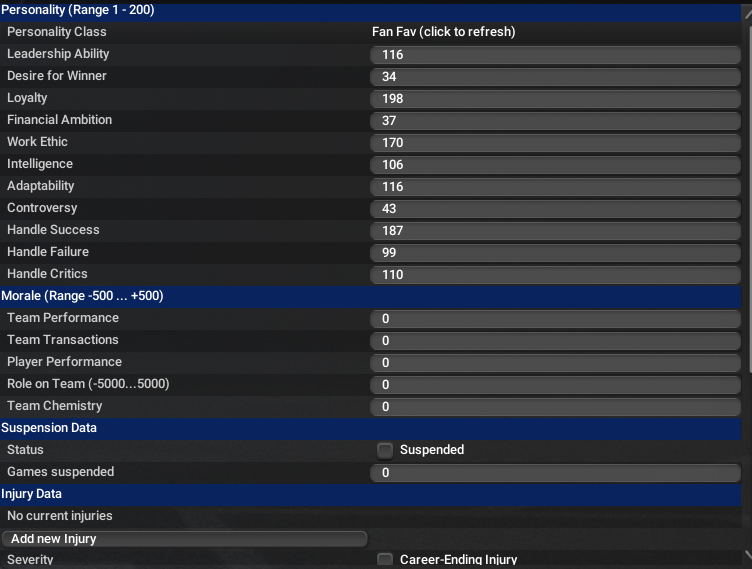
Task: Click the Add new Injury button
Action: point(185,539)
